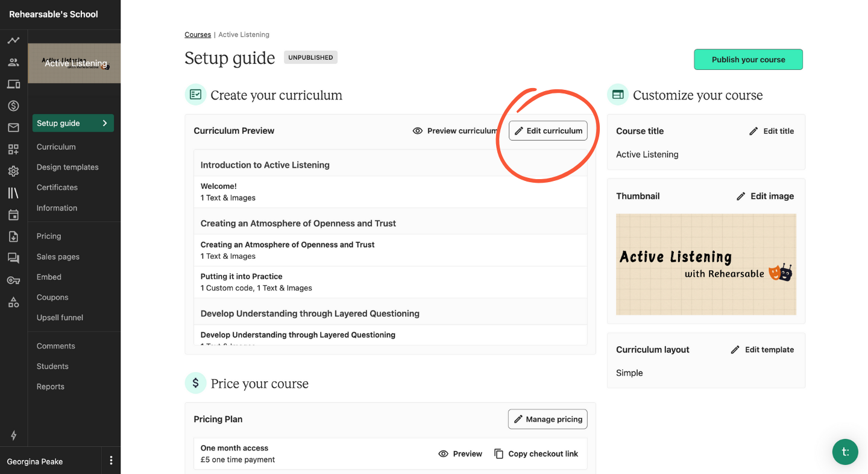The height and width of the screenshot is (474, 868).
Task: Follow the Courses breadcrumb link
Action: (x=198, y=34)
